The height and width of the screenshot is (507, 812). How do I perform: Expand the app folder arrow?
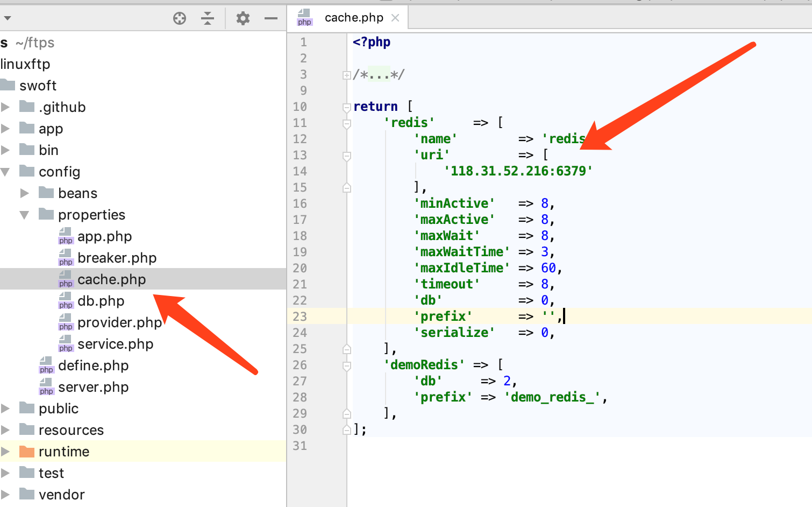pos(5,129)
